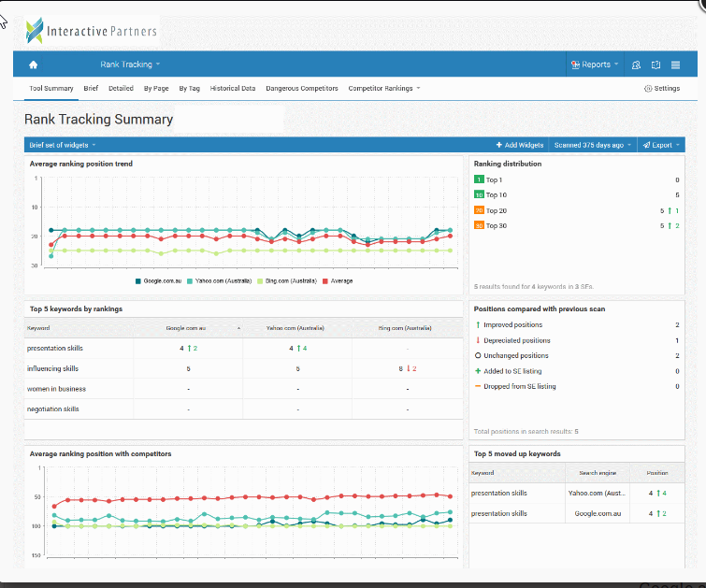Click the Add Widgets plus icon
The width and height of the screenshot is (706, 588).
499,145
